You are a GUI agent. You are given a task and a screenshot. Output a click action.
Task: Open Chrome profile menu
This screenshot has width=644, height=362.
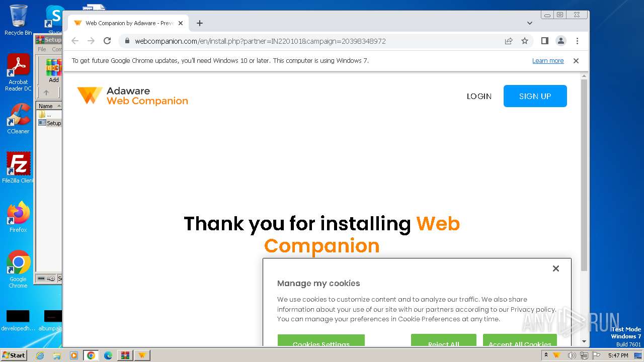tap(561, 41)
